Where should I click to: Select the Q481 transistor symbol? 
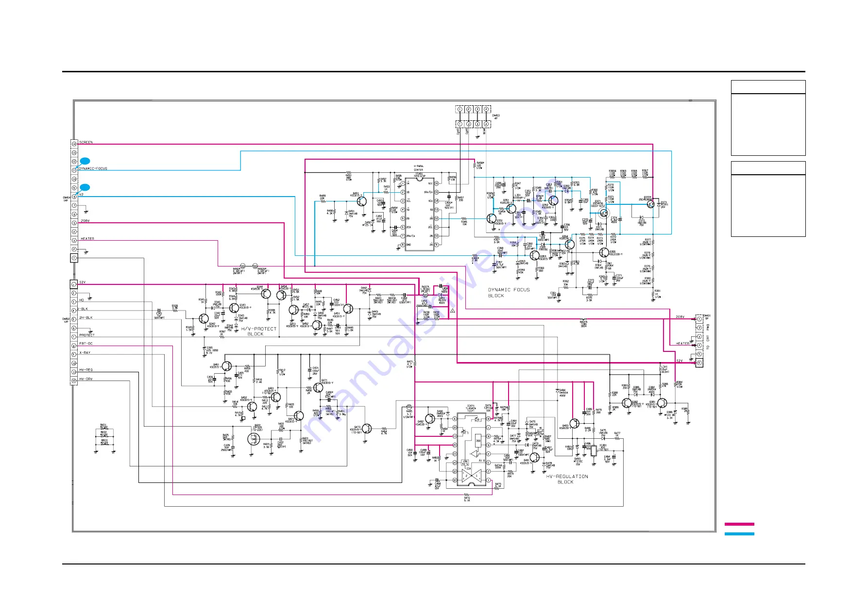pyautogui.click(x=535, y=458)
